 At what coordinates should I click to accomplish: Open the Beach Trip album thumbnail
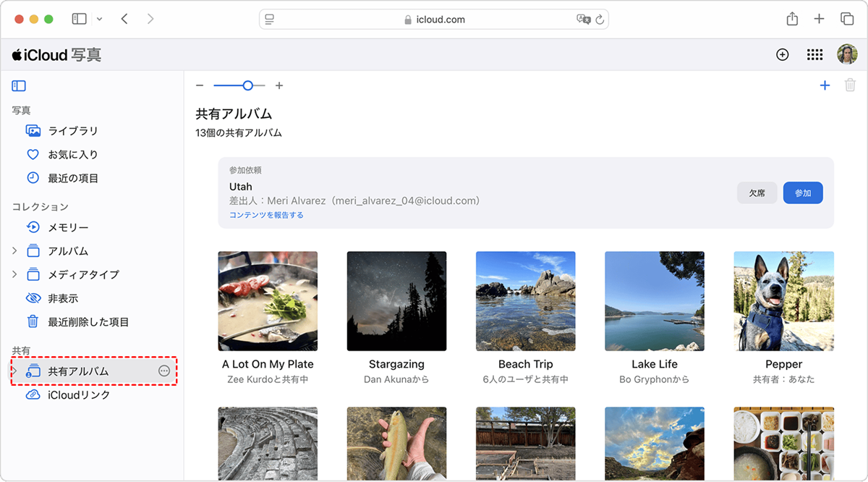click(x=526, y=301)
